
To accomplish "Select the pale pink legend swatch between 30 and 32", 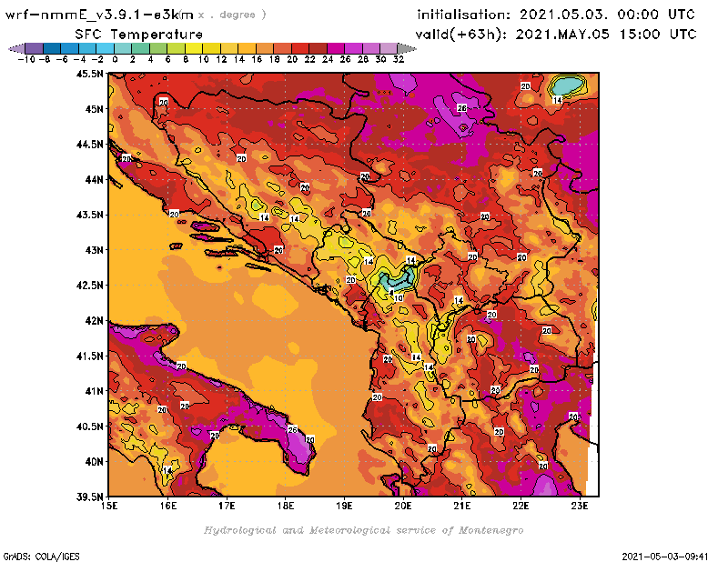I will click(389, 49).
